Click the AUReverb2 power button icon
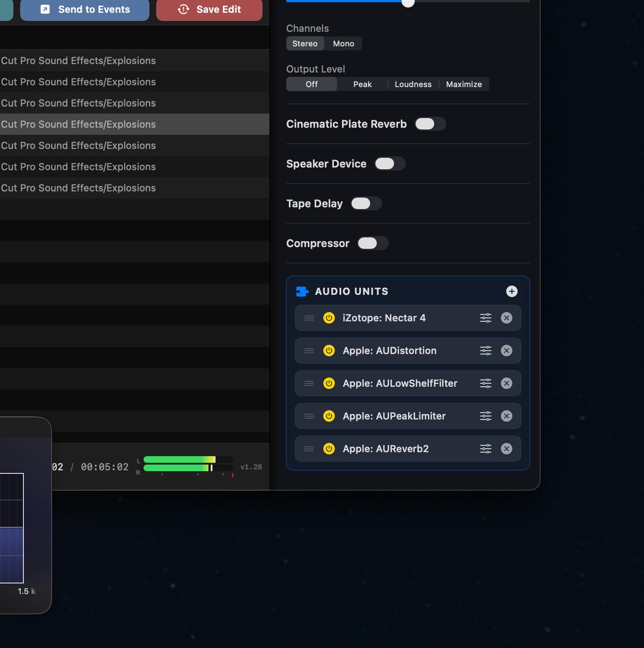 pos(329,449)
